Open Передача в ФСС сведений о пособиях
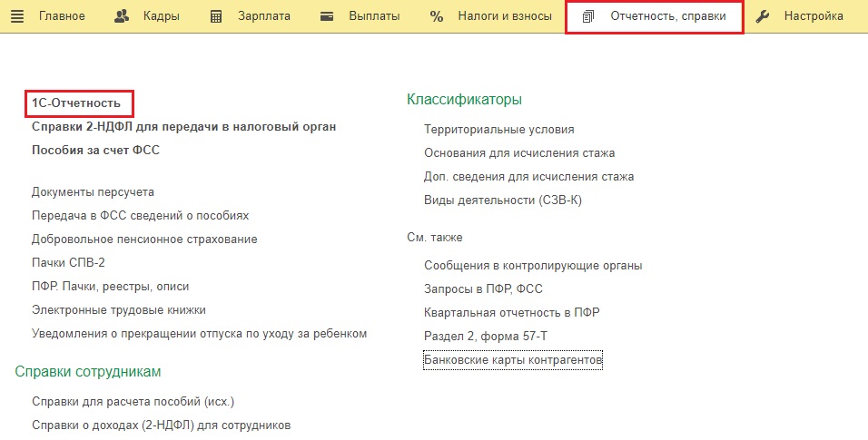 coord(140,215)
